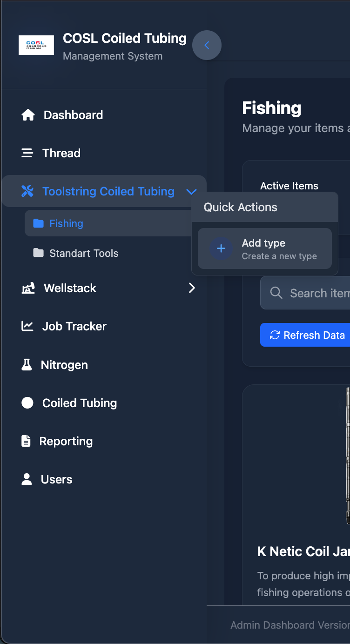Choose Add type from Quick Actions
The image size is (350, 644).
264,248
